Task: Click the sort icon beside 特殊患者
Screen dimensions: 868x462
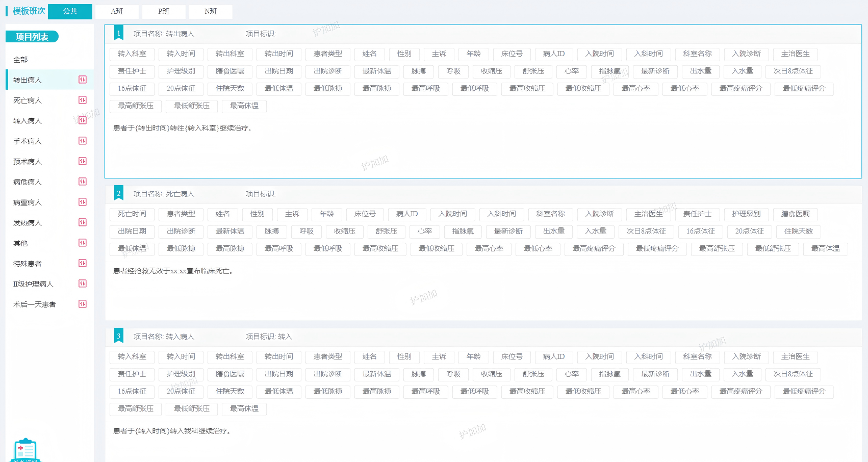Action: [x=83, y=263]
